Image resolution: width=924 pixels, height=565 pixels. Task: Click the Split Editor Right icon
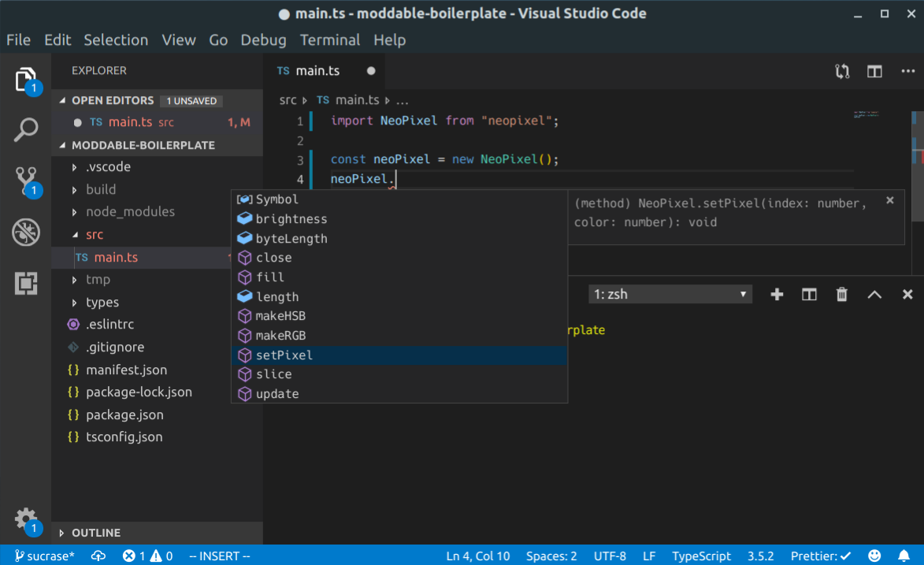[874, 72]
